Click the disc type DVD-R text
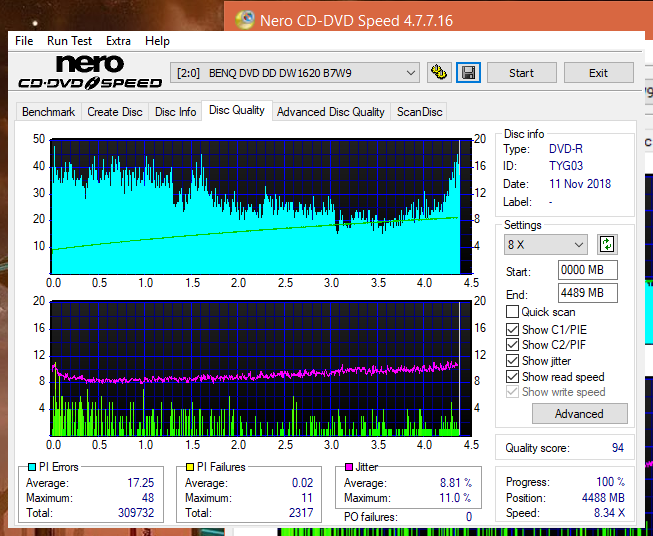Viewport: 653px width, 536px height. (566, 149)
